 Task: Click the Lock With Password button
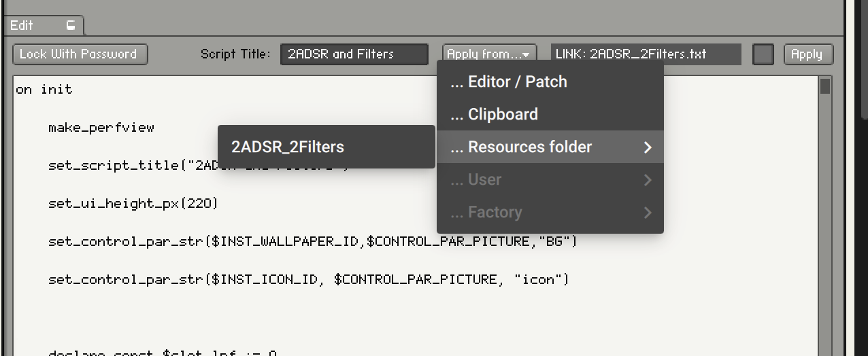pos(80,54)
